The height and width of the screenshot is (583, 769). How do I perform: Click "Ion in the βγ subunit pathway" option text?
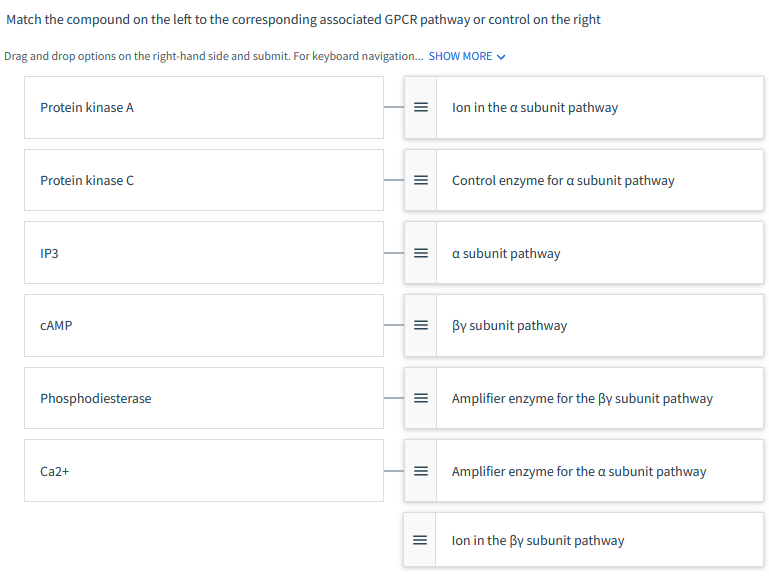(x=538, y=541)
